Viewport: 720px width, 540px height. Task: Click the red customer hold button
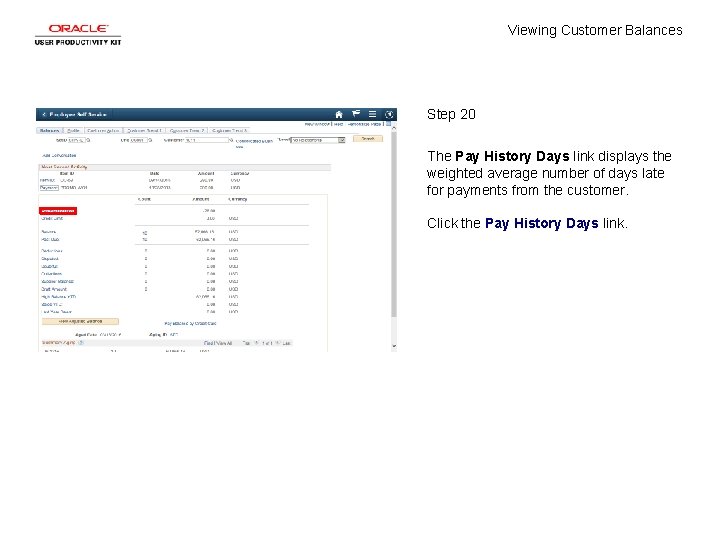tap(58, 211)
